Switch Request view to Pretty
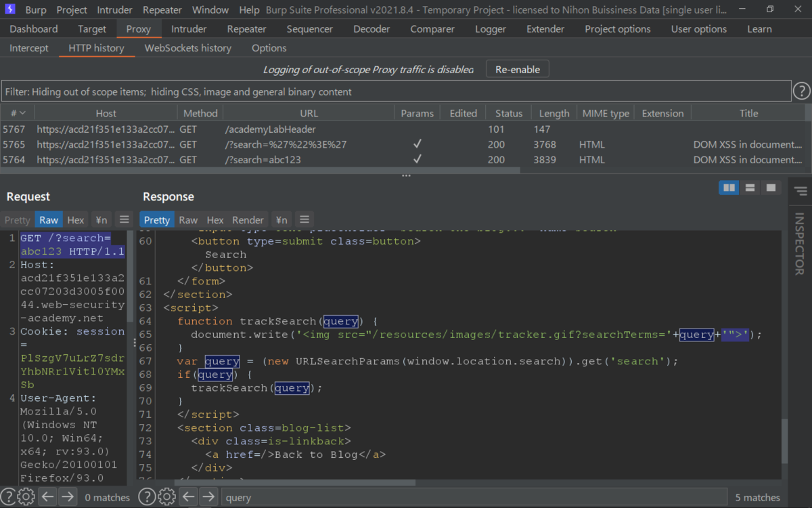This screenshot has height=508, width=812. (17, 219)
